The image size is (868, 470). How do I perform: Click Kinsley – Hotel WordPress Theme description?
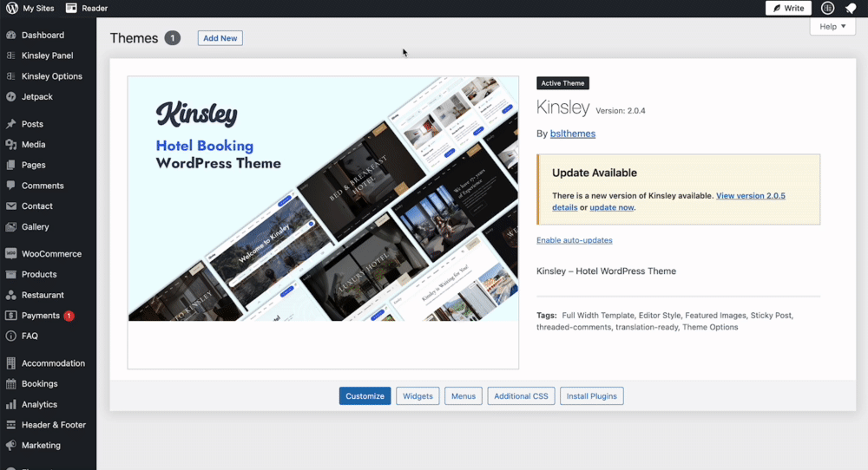tap(606, 271)
